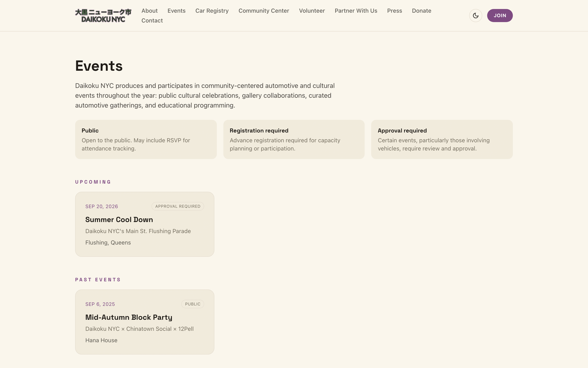Open the Mid-Autumn Block Party event
The height and width of the screenshot is (368, 588).
click(x=145, y=322)
